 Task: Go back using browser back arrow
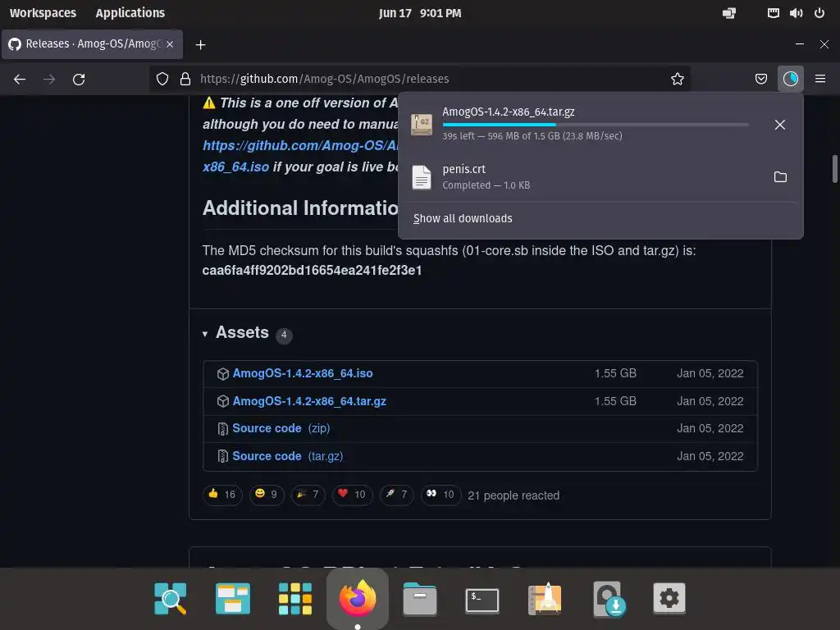click(20, 80)
